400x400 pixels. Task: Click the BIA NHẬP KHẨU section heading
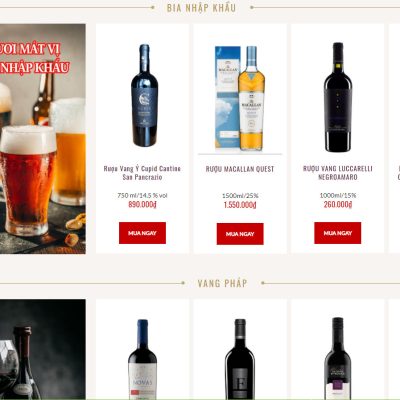201,8
